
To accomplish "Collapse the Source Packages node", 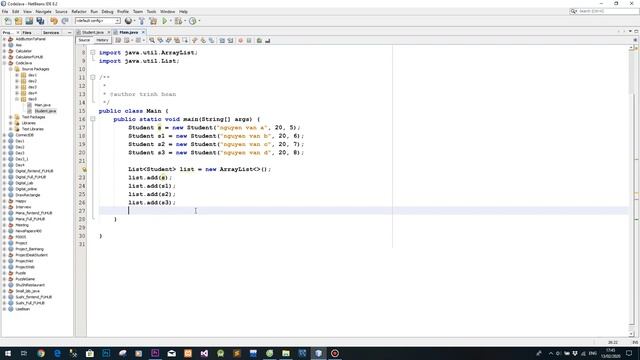I will click(x=11, y=69).
